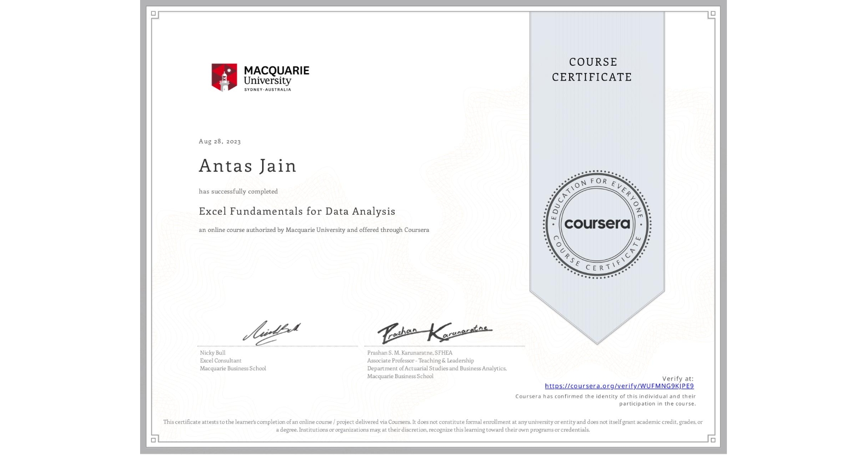Click the date Aug 28, 2023
This screenshot has height=455, width=868.
[220, 141]
